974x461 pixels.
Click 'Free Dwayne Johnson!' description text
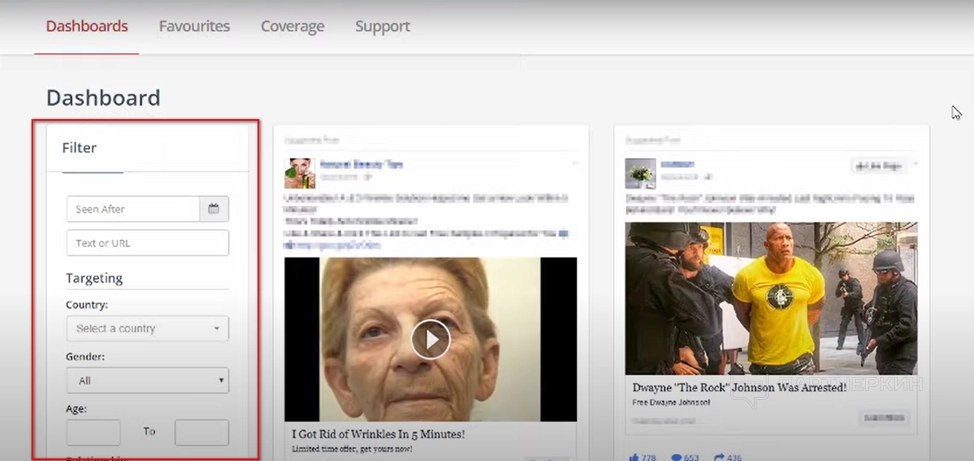[671, 402]
